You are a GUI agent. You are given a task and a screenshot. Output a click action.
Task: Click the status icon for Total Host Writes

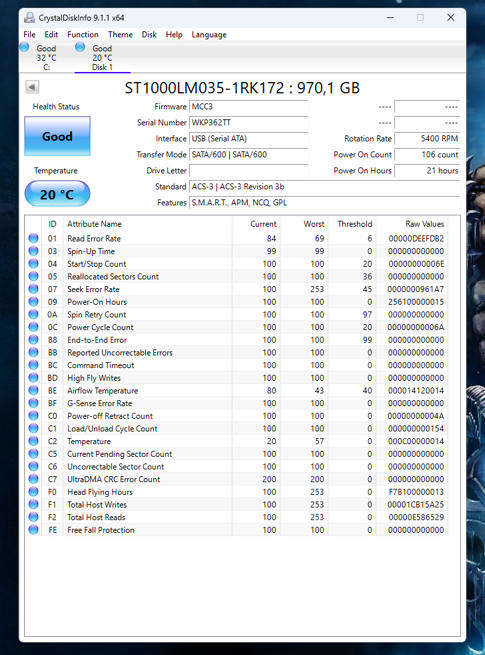33,504
